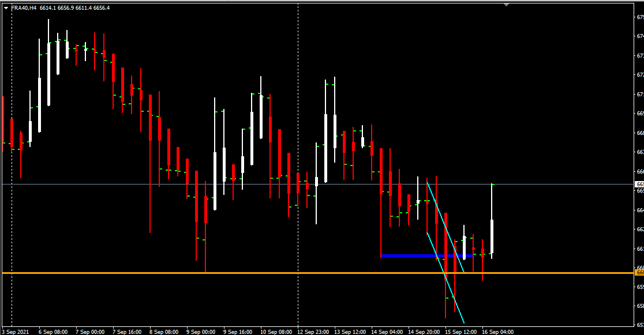Image resolution: width=644 pixels, height=335 pixels.
Task: Click the 12 Sep 23:00 time label
Action: click(313, 332)
